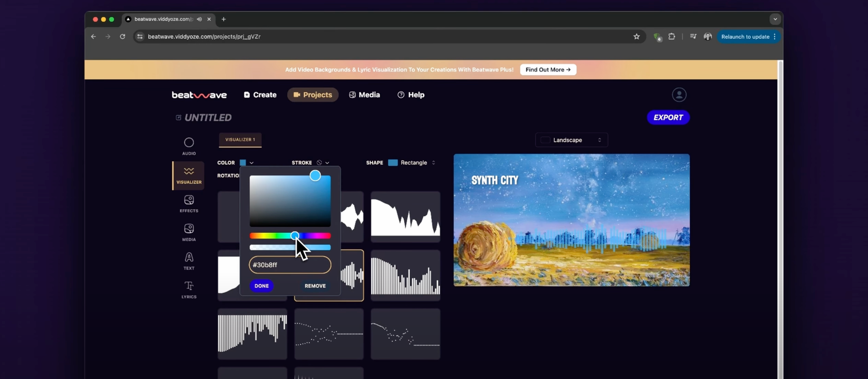Open the Lyrics sidebar section

(189, 290)
